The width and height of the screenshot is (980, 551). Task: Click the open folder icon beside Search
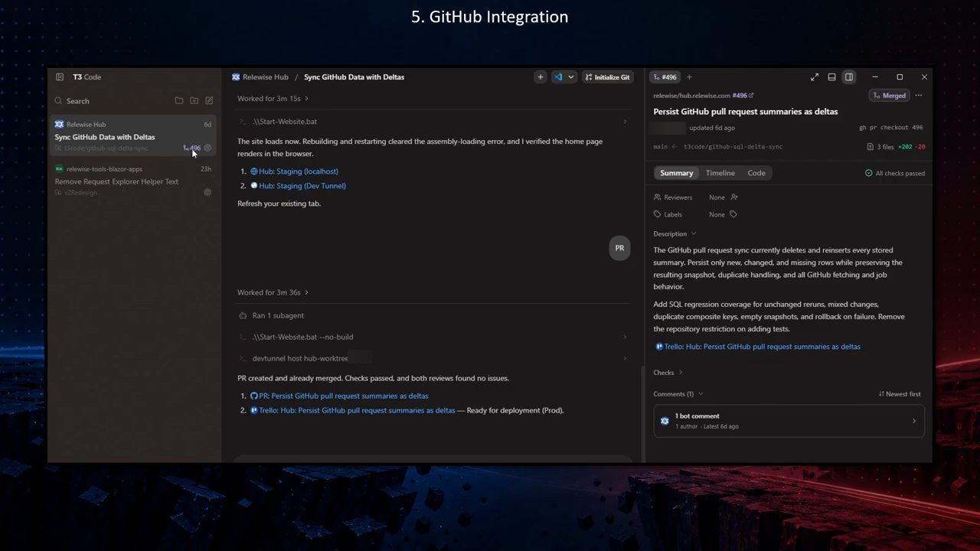click(179, 101)
